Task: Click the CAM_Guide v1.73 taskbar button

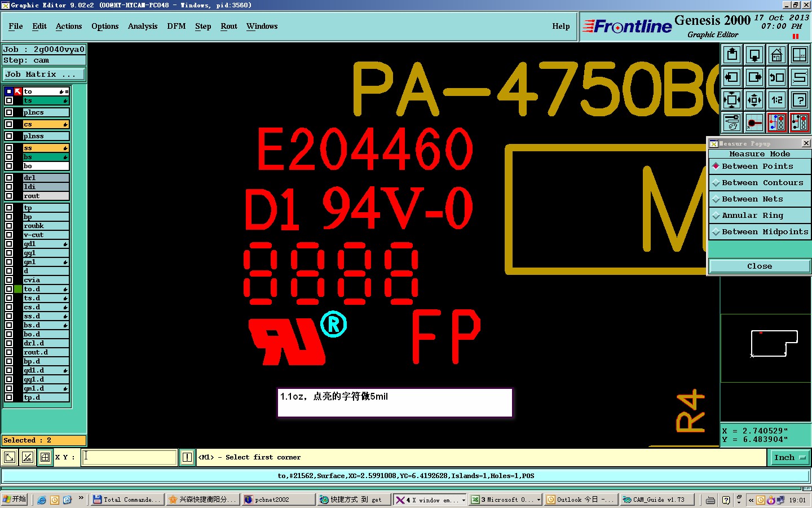Action: (657, 500)
